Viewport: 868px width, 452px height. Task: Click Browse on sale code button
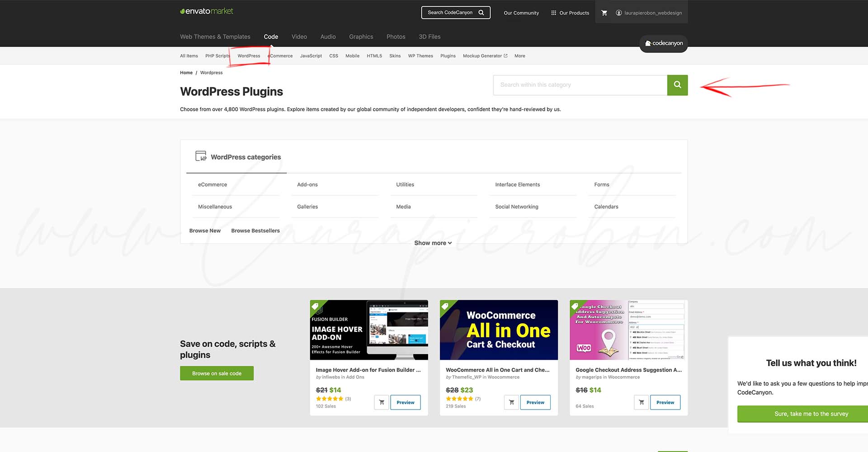(x=217, y=373)
